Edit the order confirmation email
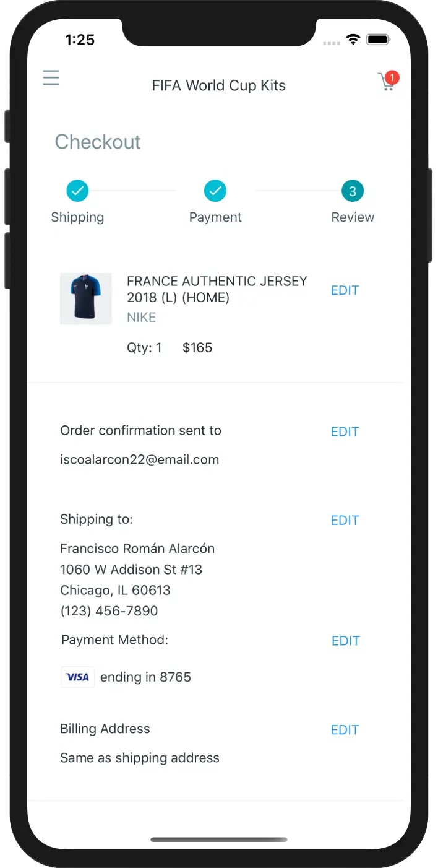This screenshot has width=438, height=868. click(345, 432)
